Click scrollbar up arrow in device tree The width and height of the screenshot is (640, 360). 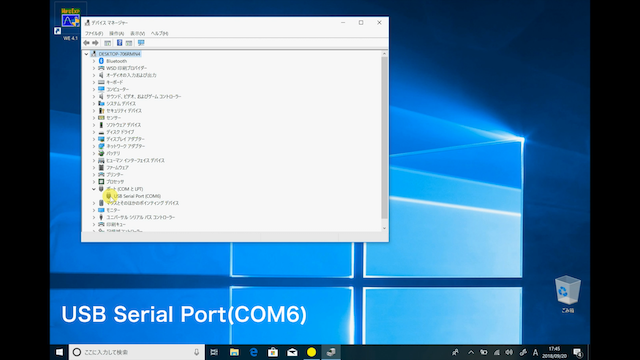click(x=384, y=54)
